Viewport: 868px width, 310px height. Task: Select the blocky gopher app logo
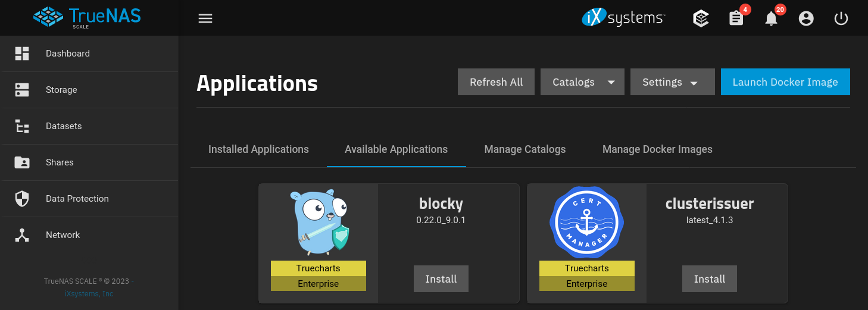click(319, 223)
